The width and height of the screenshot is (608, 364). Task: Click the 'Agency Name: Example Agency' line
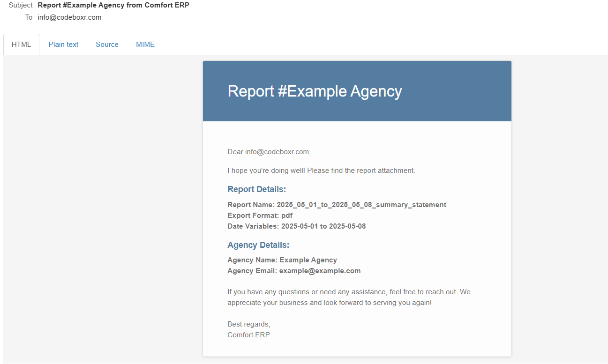pyautogui.click(x=282, y=260)
